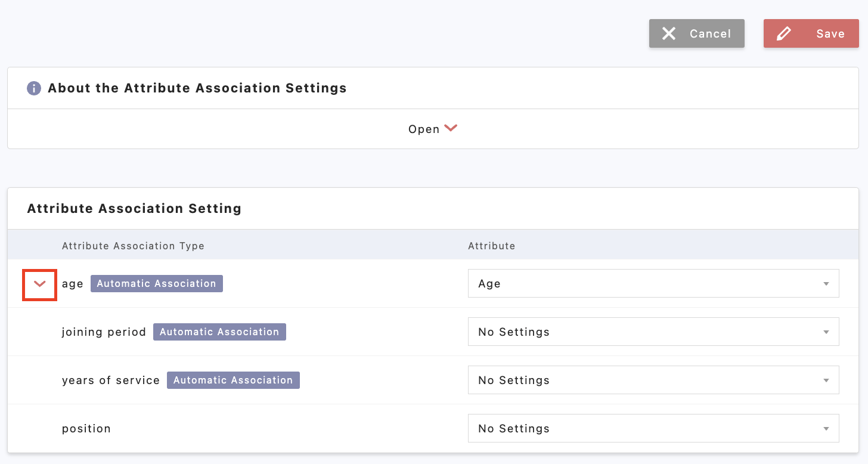Screen dimensions: 868x464
Task: Click the Attribute Association Setting panel heading
Action: pos(134,209)
